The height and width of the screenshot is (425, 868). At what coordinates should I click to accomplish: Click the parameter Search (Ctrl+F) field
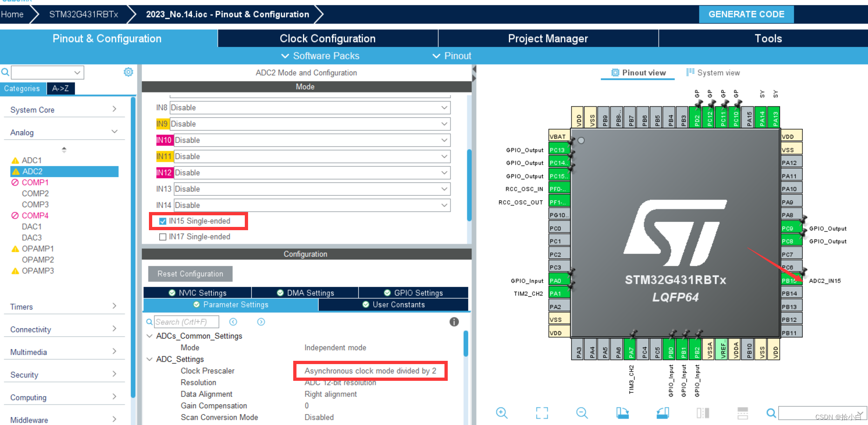click(x=187, y=322)
